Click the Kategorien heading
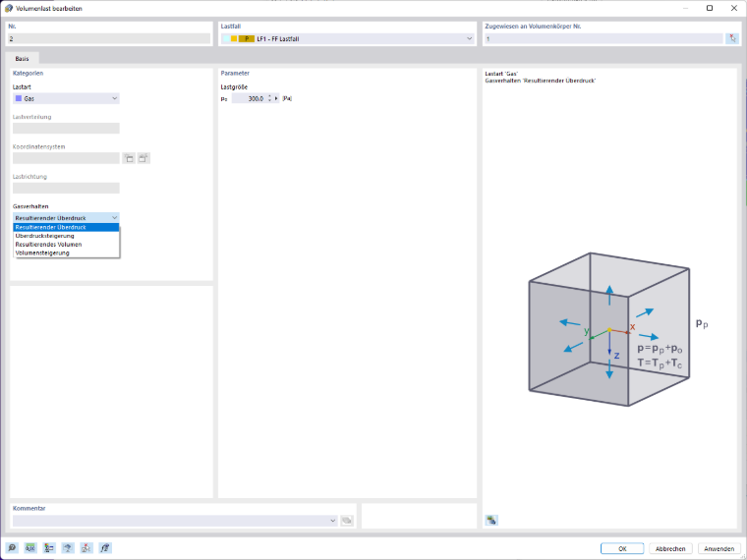Screen dimensions: 747x560 click(x=29, y=73)
